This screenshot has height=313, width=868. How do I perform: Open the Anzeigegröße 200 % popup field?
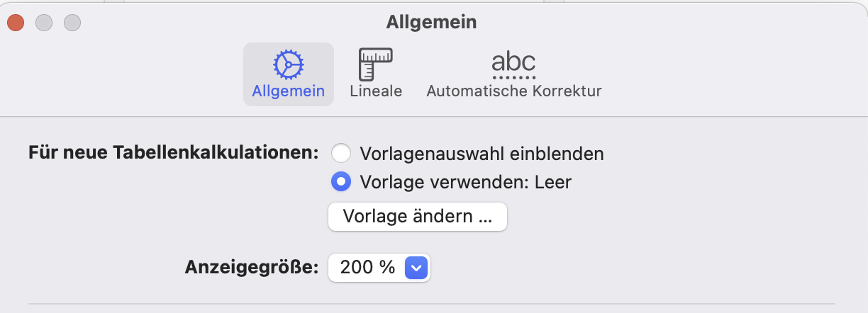tap(367, 268)
